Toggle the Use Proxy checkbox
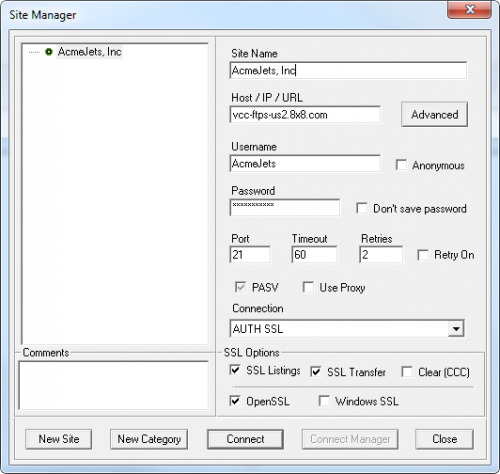The height and width of the screenshot is (474, 500). (x=308, y=287)
